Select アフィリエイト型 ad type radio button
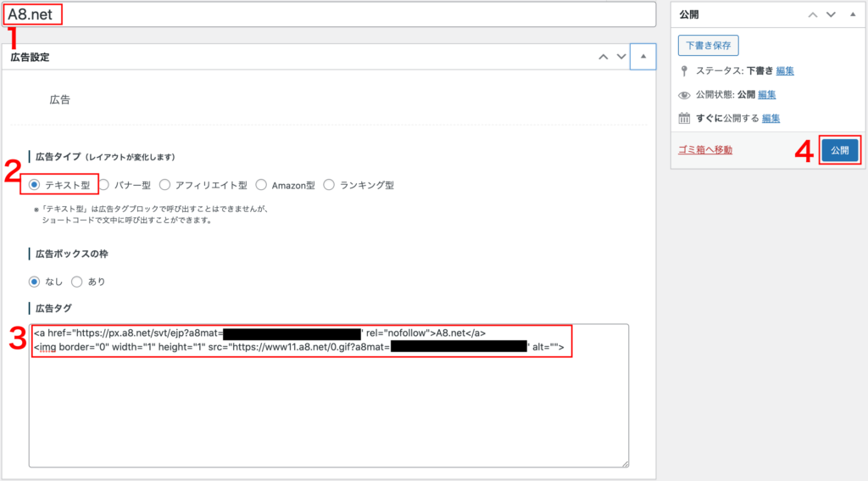The image size is (868, 481). click(x=164, y=185)
